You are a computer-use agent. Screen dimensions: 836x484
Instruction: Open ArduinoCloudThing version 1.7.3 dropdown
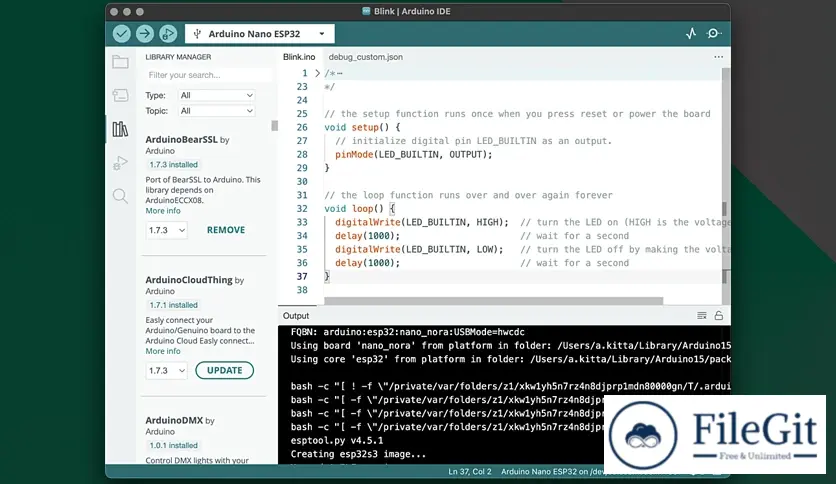[166, 370]
